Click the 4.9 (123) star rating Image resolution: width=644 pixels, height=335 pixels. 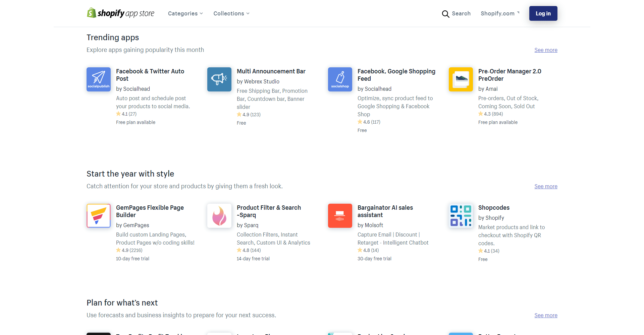(249, 115)
